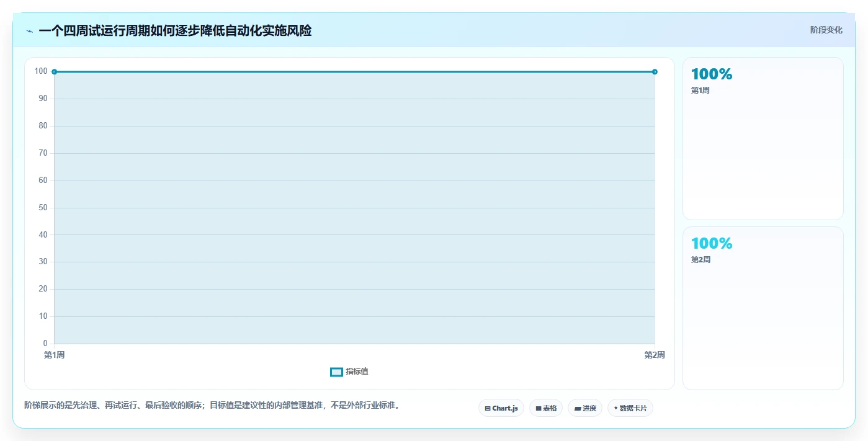This screenshot has width=868, height=441.
Task: Click the lightning icon beside the title
Action: click(x=29, y=31)
